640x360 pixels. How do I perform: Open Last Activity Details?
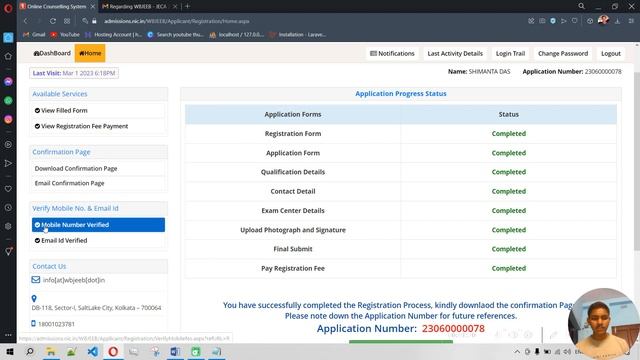point(455,53)
